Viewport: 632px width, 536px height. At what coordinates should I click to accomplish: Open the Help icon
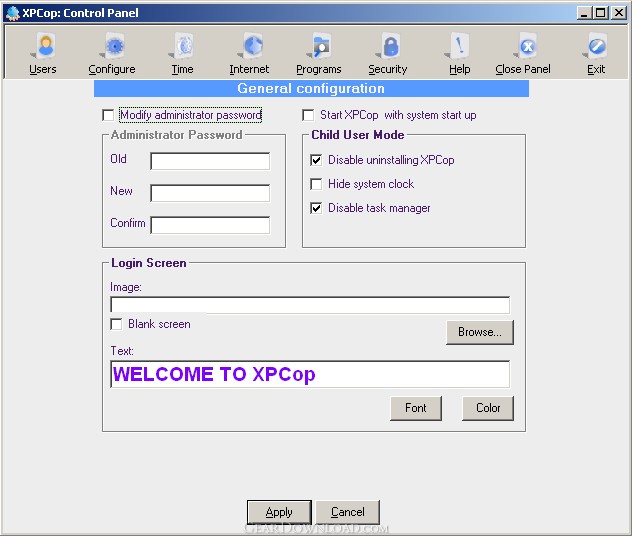[459, 53]
